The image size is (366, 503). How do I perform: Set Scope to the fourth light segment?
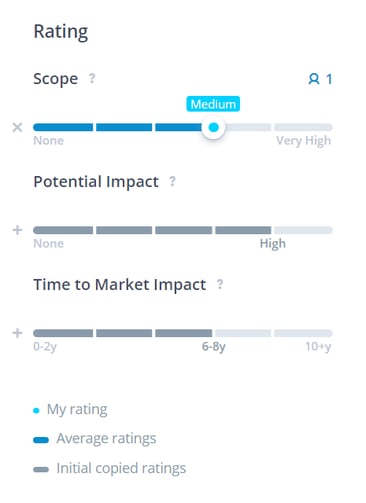tap(248, 127)
